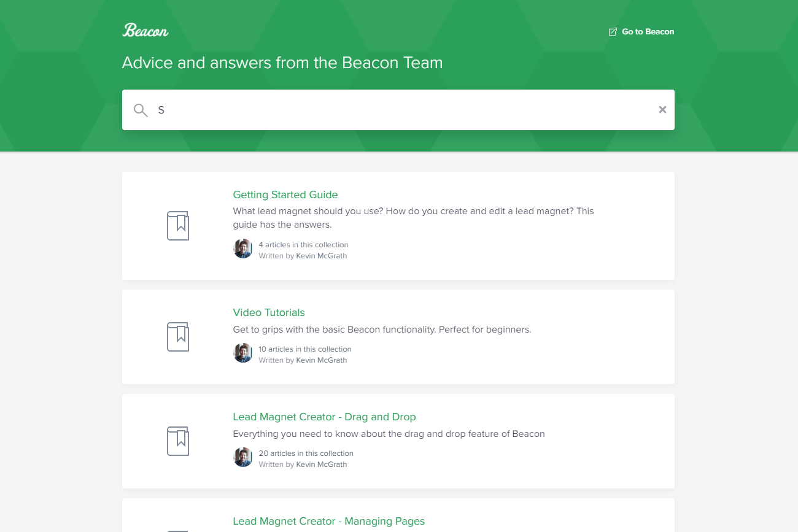Viewport: 798px width, 532px height.
Task: Click the book icon for Getting Started Guide
Action: coord(178,226)
